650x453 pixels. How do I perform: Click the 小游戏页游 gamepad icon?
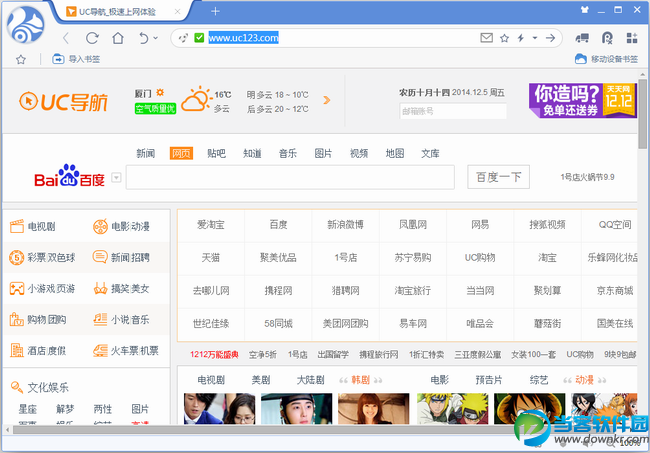[x=17, y=288]
